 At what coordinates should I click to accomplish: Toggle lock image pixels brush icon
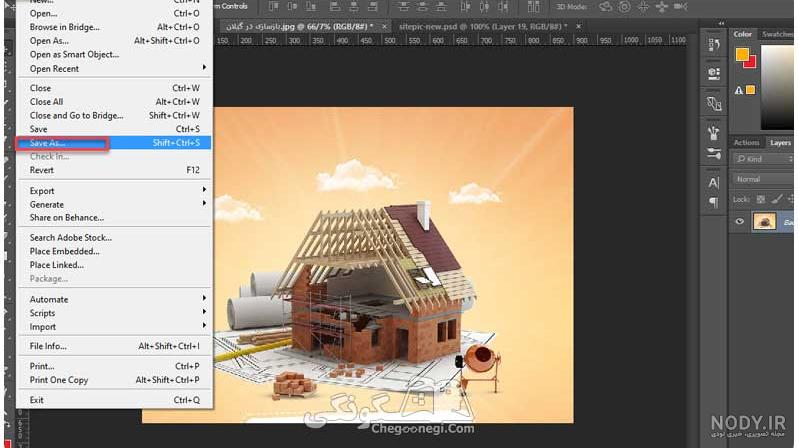777,200
